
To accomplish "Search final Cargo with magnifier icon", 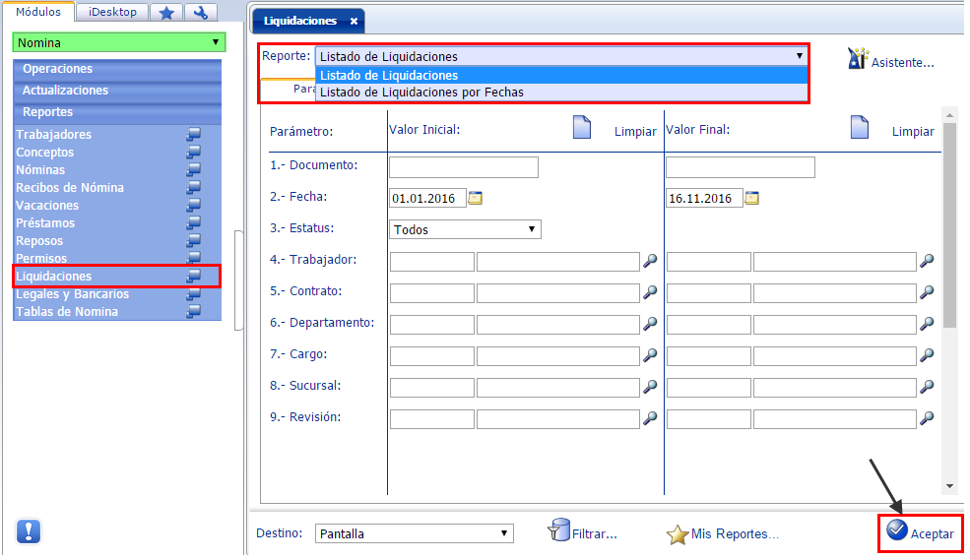I will pos(927,355).
